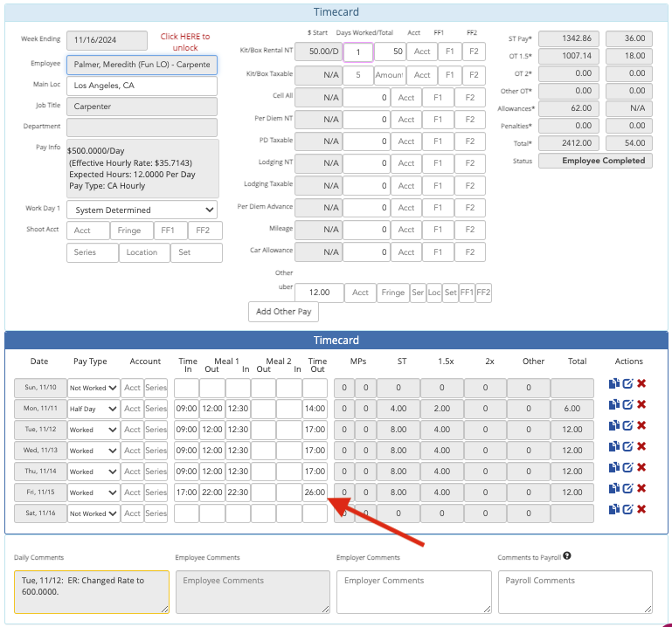
Task: Open help for Comments to Payroll
Action: pos(567,556)
